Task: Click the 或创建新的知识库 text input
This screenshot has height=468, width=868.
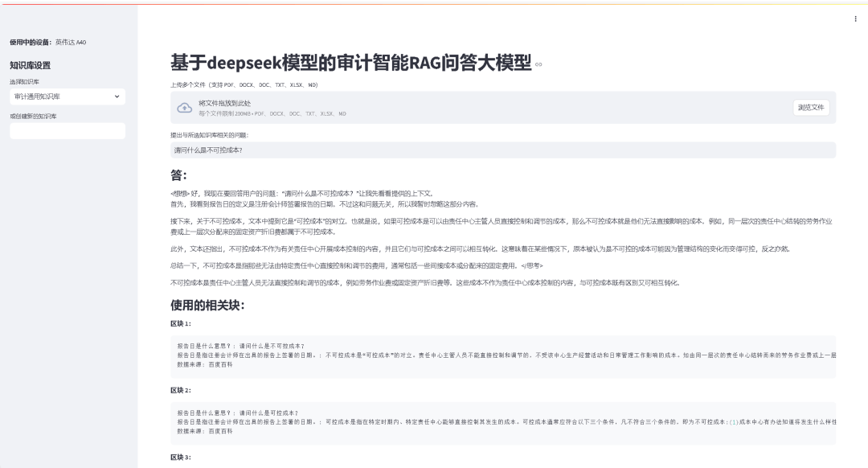Action: click(x=67, y=131)
